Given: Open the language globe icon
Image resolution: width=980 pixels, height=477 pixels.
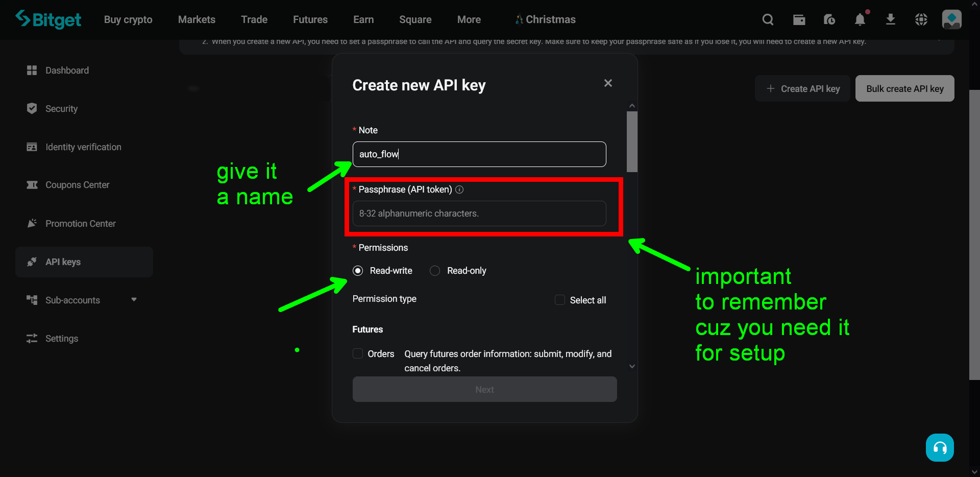Looking at the screenshot, I should pos(921,19).
